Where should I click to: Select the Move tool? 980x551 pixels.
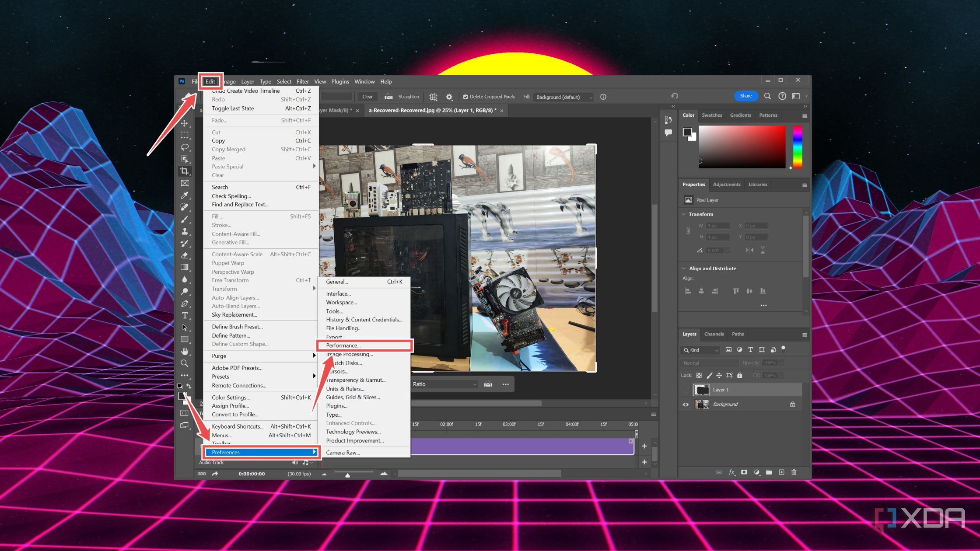click(185, 123)
